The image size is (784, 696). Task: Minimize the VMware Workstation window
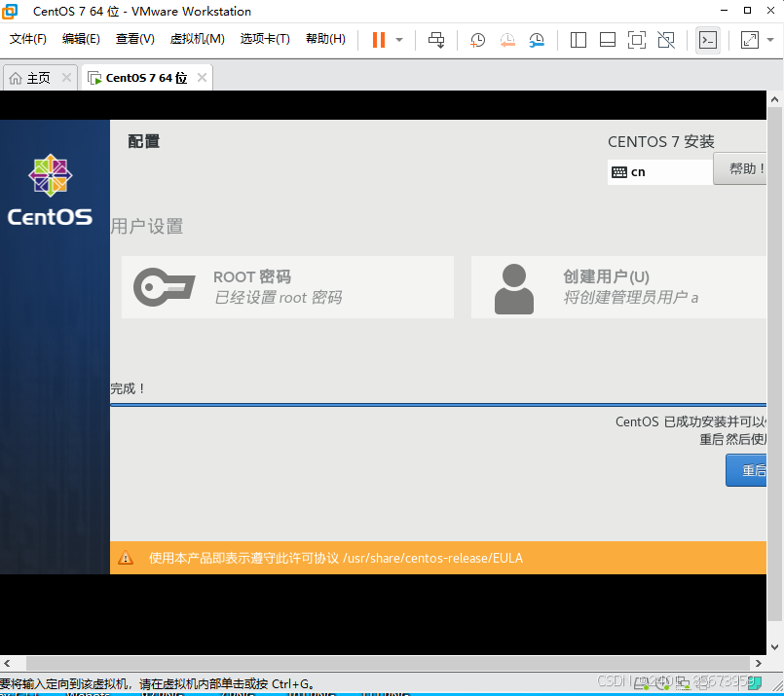[x=724, y=11]
